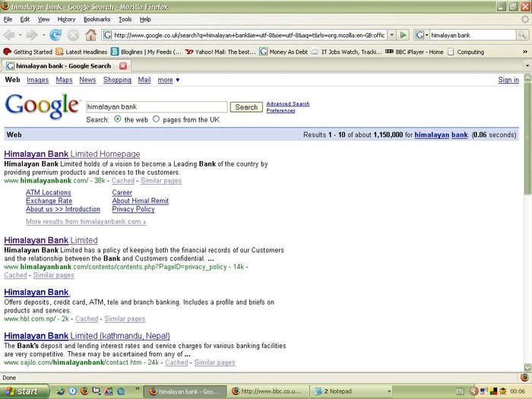
Task: Go to the Home page icon
Action: point(90,35)
